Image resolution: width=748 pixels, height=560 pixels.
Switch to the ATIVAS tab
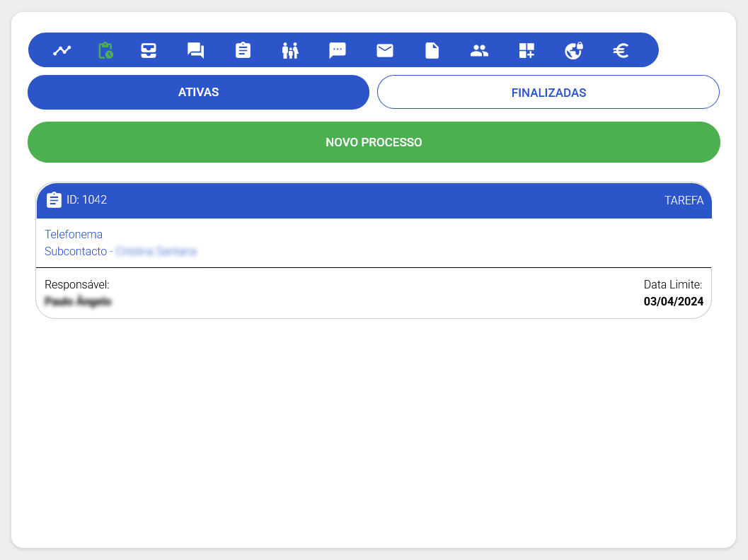click(x=198, y=93)
